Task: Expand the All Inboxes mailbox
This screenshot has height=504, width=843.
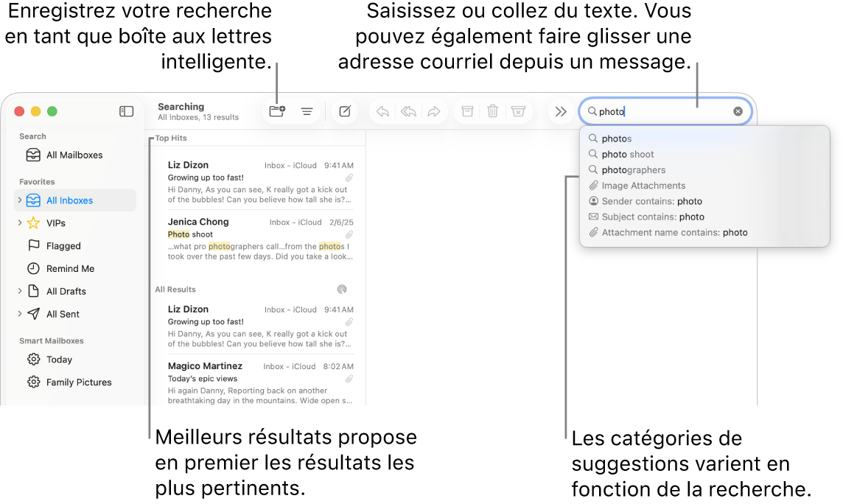Action: 19,200
